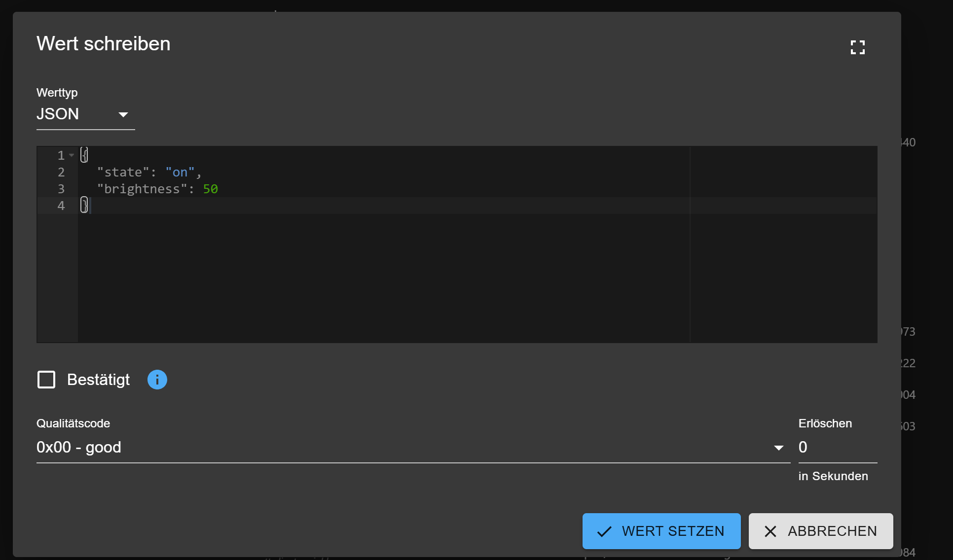The width and height of the screenshot is (953, 560).
Task: Tick the Bestätigt checkbox
Action: 46,380
